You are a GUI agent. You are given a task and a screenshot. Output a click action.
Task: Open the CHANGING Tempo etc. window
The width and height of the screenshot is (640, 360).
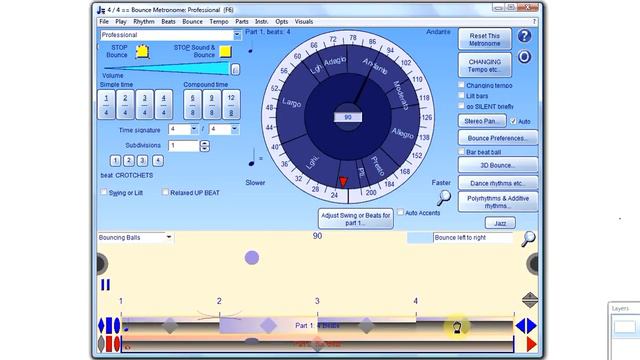click(x=484, y=65)
